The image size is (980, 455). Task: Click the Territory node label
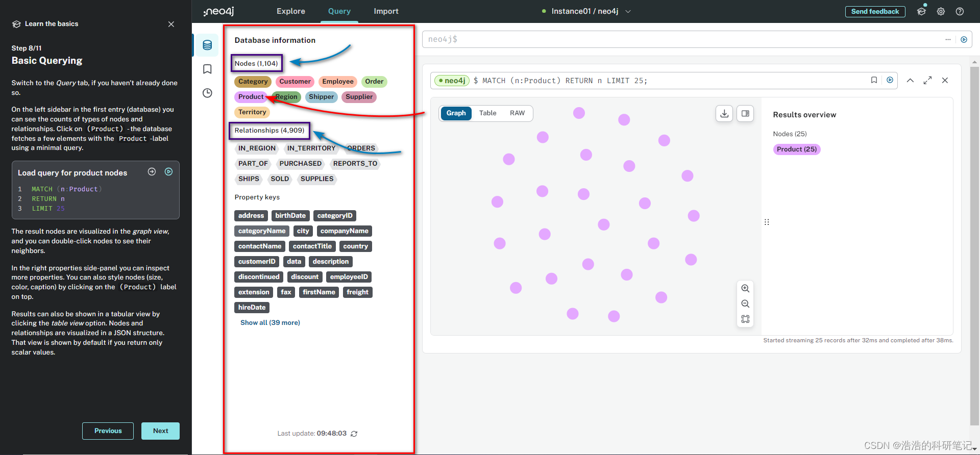click(x=252, y=112)
